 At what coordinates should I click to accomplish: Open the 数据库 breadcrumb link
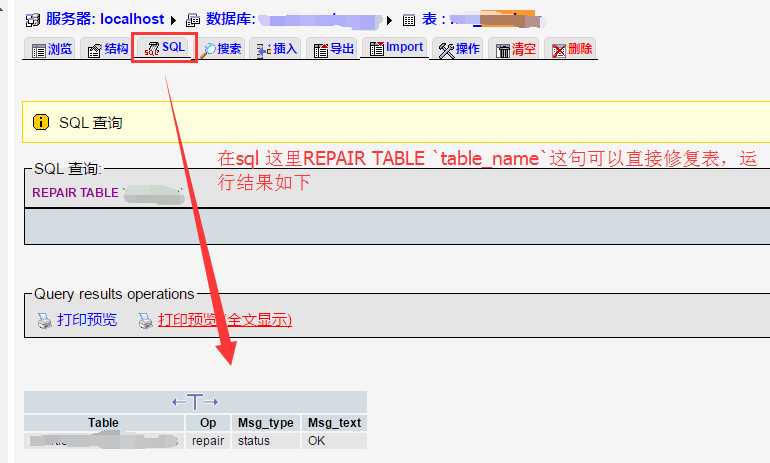pos(293,20)
